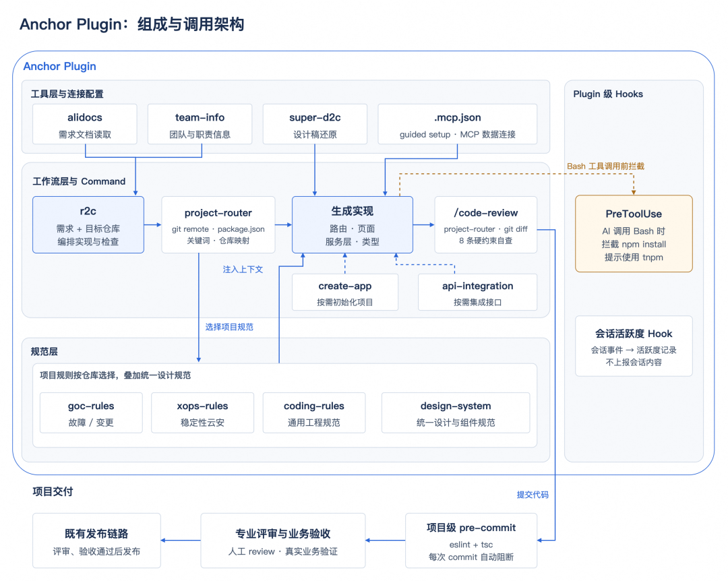The height and width of the screenshot is (581, 728).
Task: Click '提示使用 tnpm' text
Action: coord(634,257)
